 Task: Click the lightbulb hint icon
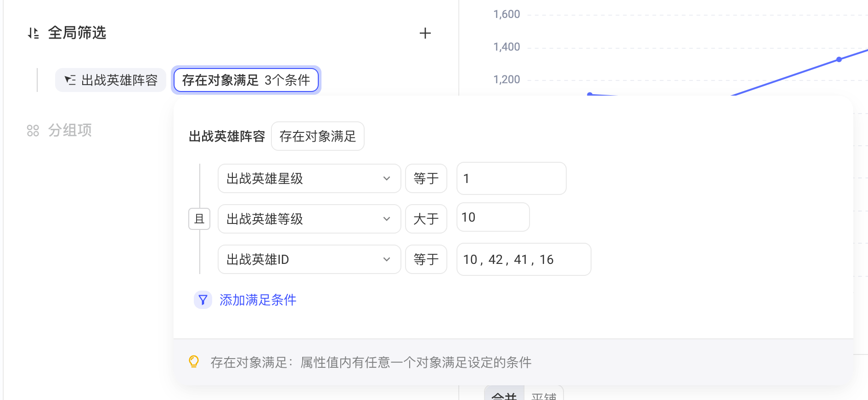coord(194,362)
